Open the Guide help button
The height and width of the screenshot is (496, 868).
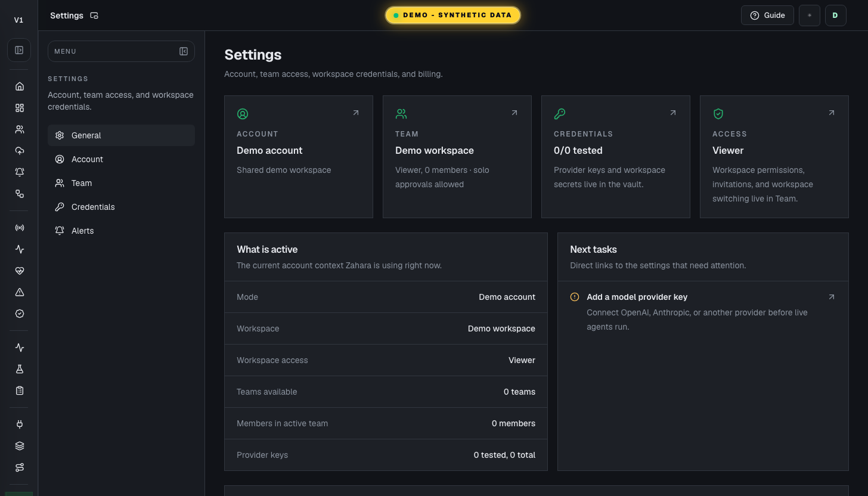(x=767, y=15)
